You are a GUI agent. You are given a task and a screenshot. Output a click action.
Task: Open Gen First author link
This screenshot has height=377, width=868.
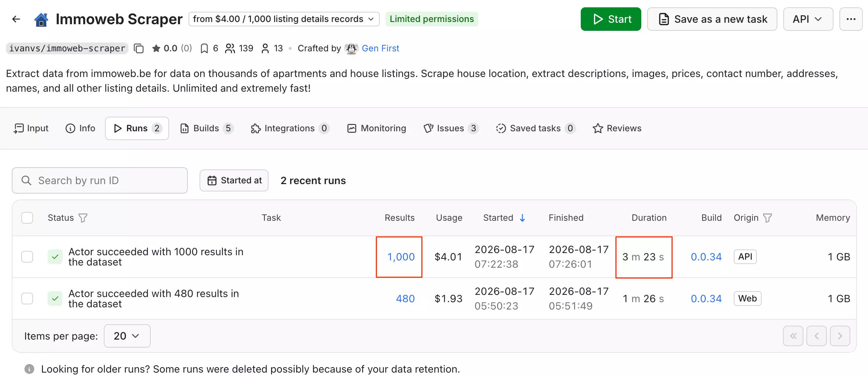pos(380,48)
